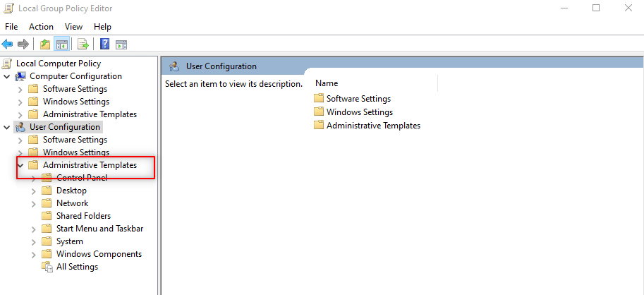Open the View menu
This screenshot has width=644, height=295.
(x=73, y=27)
